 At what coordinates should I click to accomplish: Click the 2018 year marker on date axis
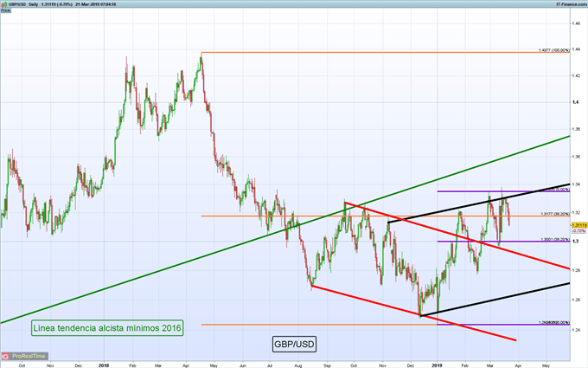pyautogui.click(x=104, y=365)
